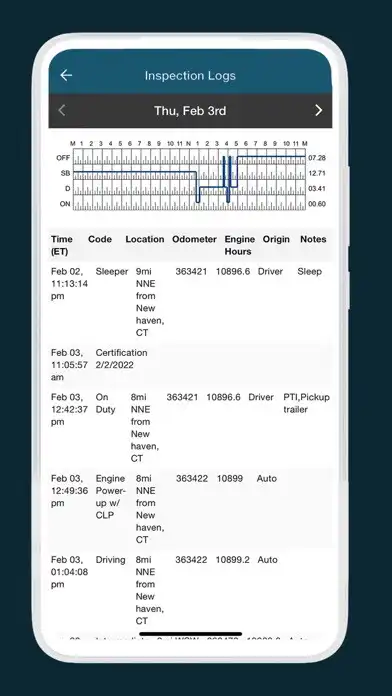Tap the Code column header

click(x=100, y=239)
